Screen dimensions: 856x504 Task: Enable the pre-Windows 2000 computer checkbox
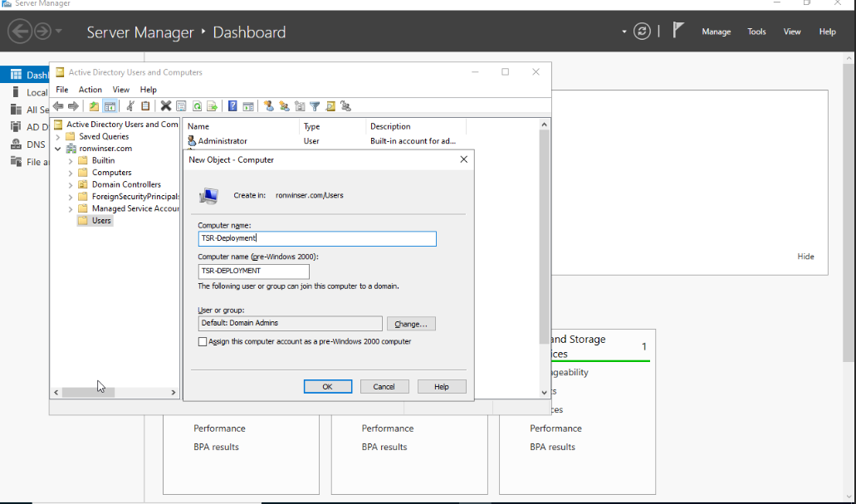[203, 341]
